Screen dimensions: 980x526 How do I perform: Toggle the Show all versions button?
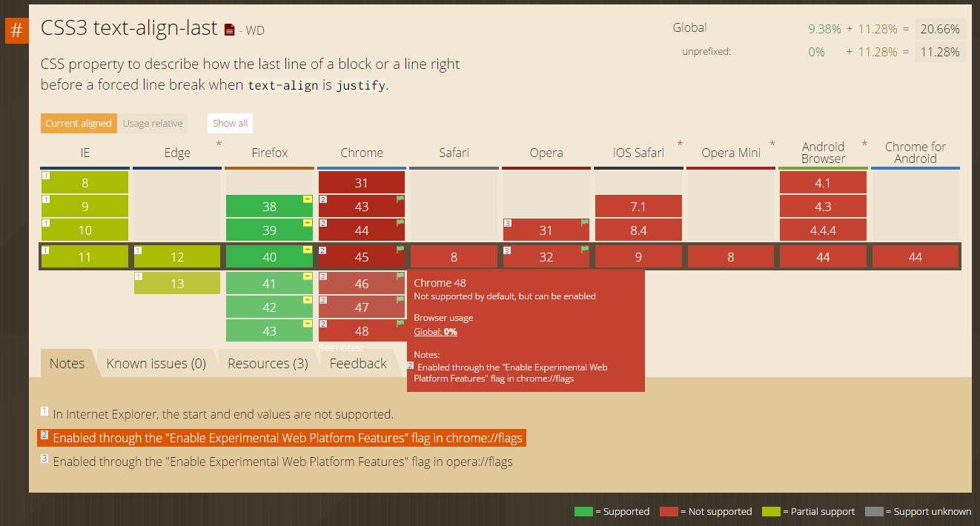pyautogui.click(x=231, y=124)
